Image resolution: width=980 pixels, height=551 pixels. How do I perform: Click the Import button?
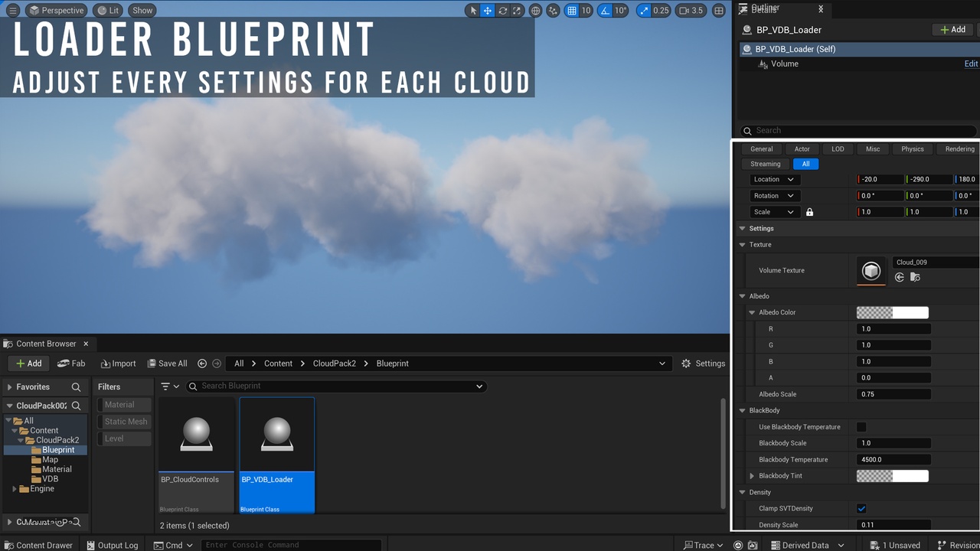coord(118,364)
